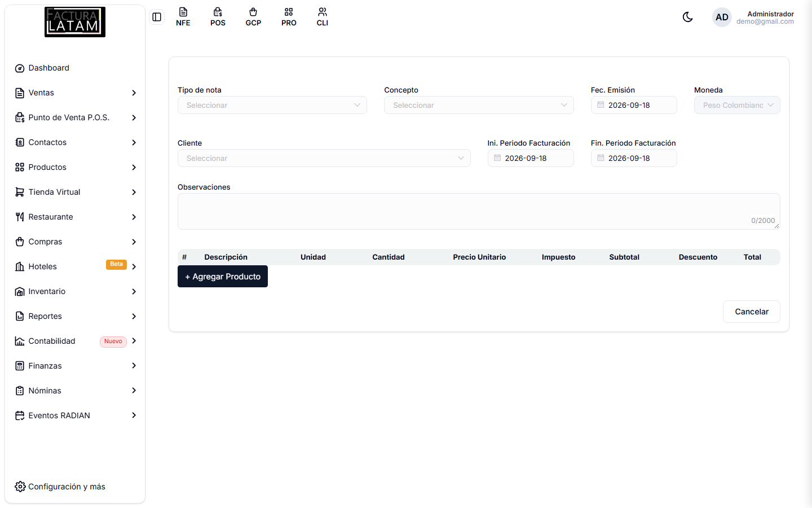This screenshot has height=508, width=812.
Task: Click the Administrador user name
Action: (770, 14)
